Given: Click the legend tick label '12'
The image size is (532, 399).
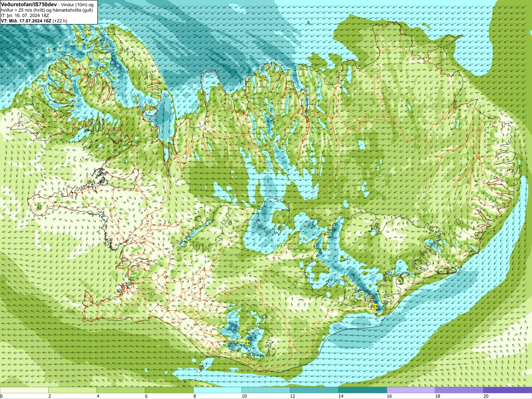Looking at the screenshot, I should point(293,396).
